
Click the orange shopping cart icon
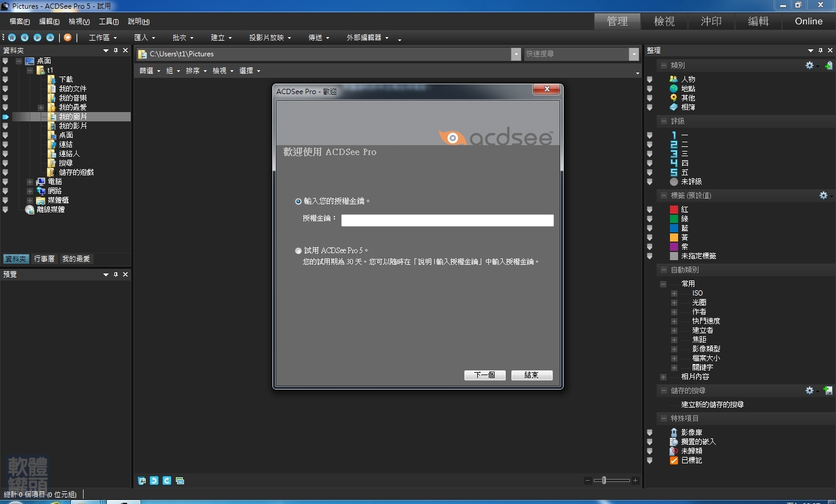coord(67,37)
